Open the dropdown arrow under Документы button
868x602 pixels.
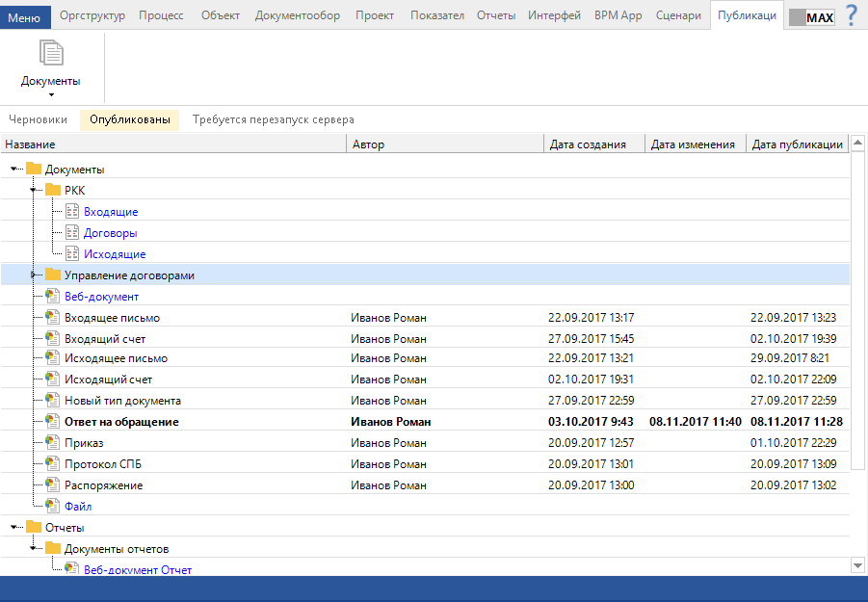point(51,94)
